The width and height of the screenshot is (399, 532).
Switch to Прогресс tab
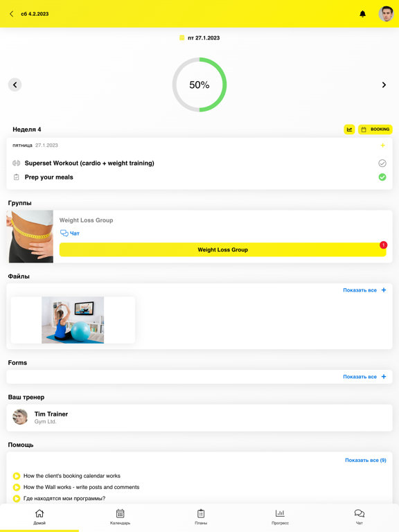[x=280, y=517]
